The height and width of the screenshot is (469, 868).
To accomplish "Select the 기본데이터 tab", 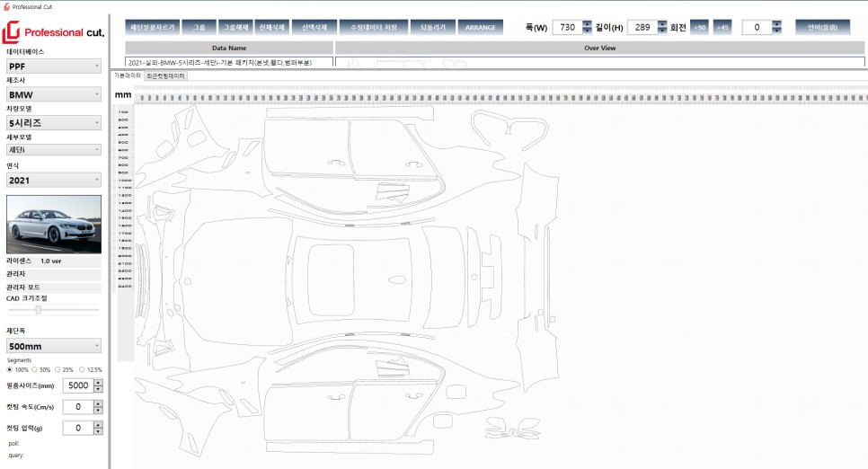I will pos(127,76).
